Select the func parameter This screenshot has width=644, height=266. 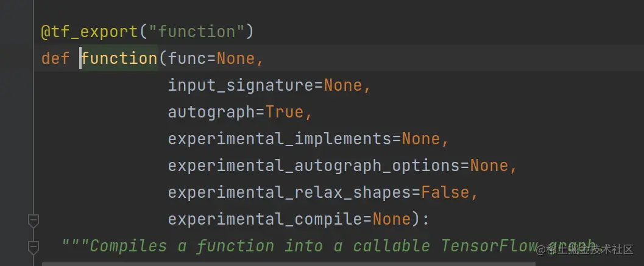pos(187,58)
